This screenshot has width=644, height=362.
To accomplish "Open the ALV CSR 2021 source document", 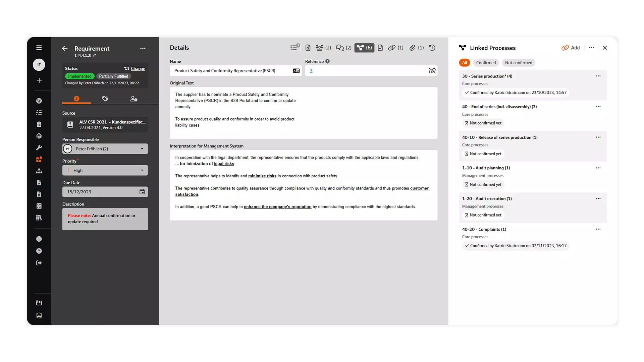I will point(105,125).
